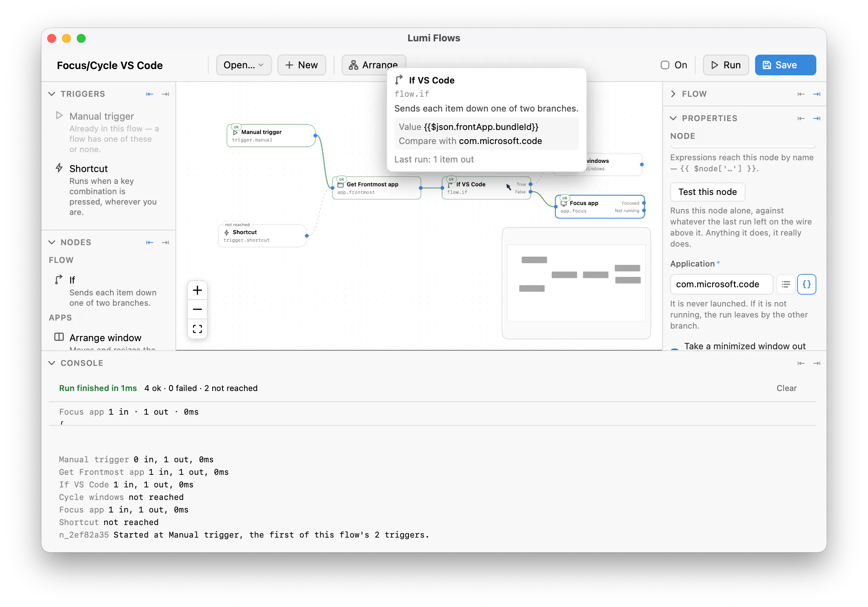The height and width of the screenshot is (607, 868).
Task: Click the move-left arrow icon in the Nodes header
Action: [x=150, y=243]
